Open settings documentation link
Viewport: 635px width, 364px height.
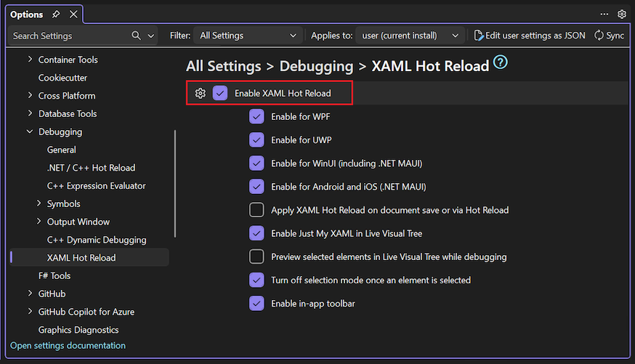[x=68, y=345]
